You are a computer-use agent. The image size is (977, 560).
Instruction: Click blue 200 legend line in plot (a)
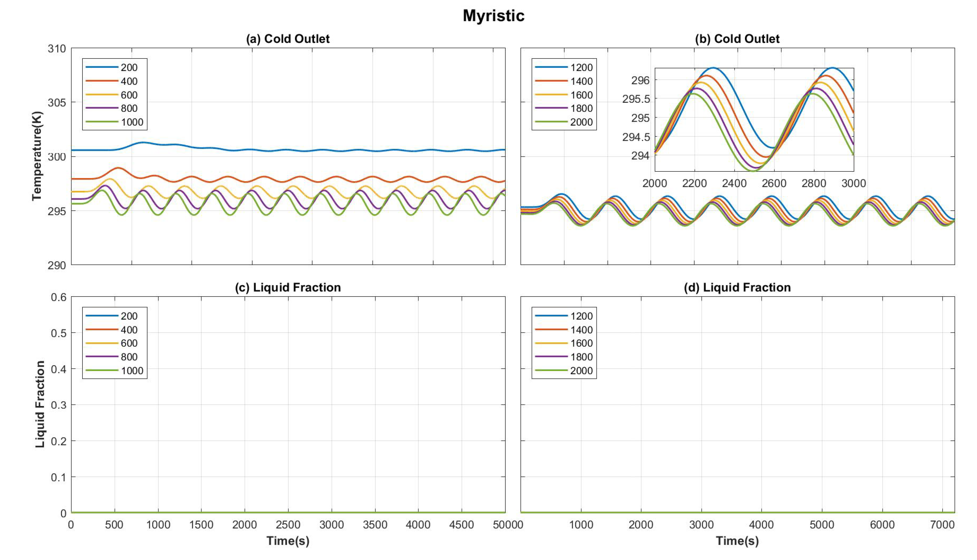point(102,67)
